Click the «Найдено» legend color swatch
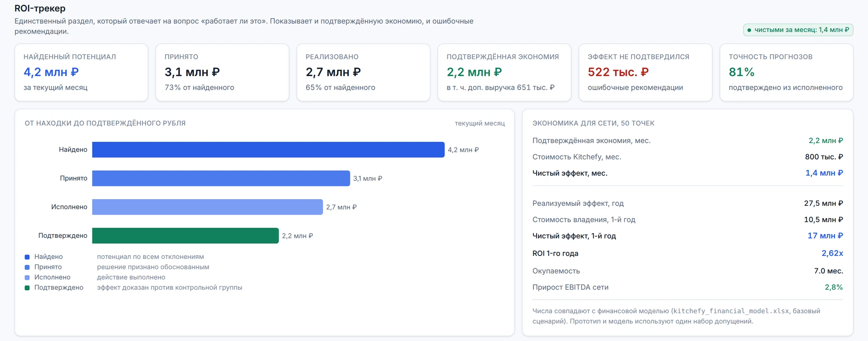 point(27,257)
